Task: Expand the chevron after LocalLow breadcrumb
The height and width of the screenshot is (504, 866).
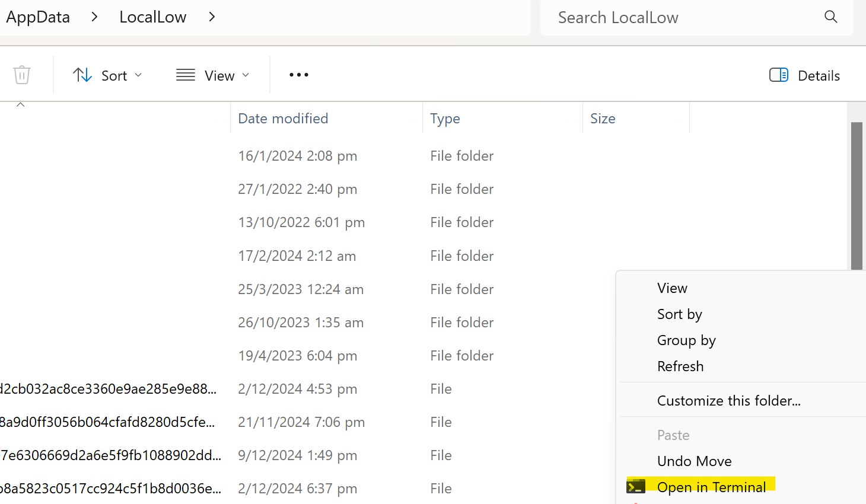Action: (x=212, y=17)
